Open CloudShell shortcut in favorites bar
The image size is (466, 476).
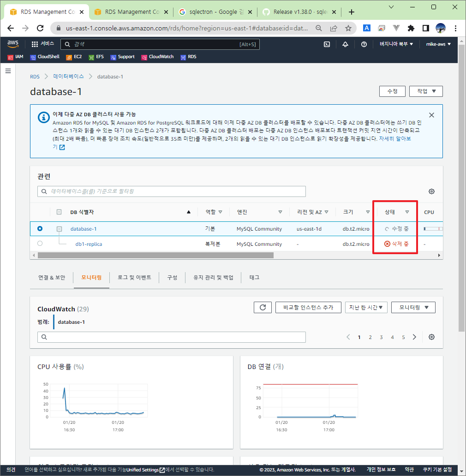(45, 57)
